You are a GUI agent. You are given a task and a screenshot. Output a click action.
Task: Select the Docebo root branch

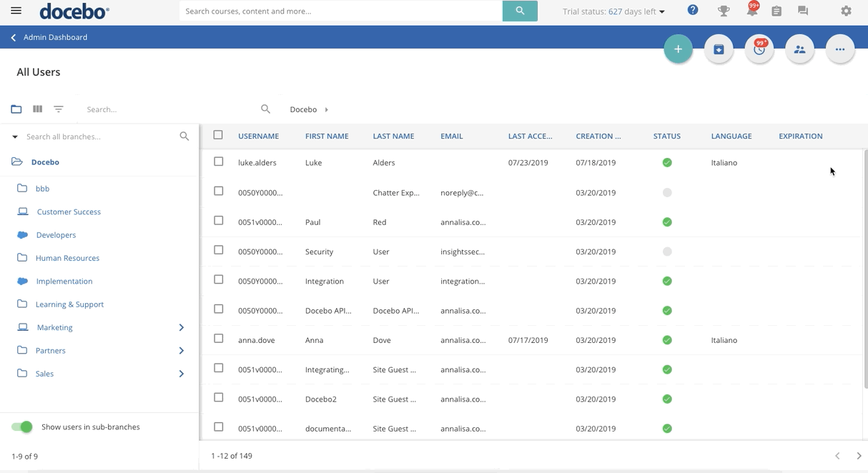[45, 162]
